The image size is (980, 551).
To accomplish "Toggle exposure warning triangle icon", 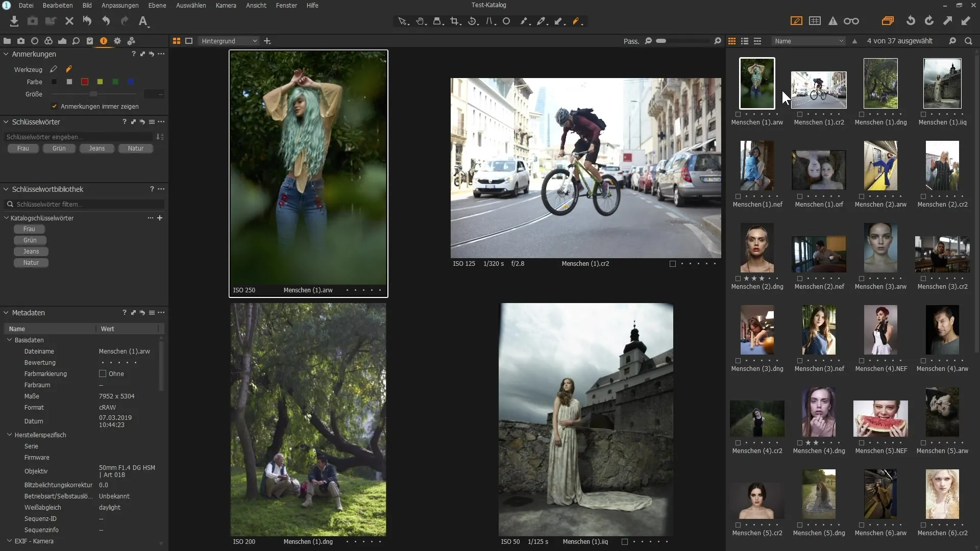I will 833,21.
